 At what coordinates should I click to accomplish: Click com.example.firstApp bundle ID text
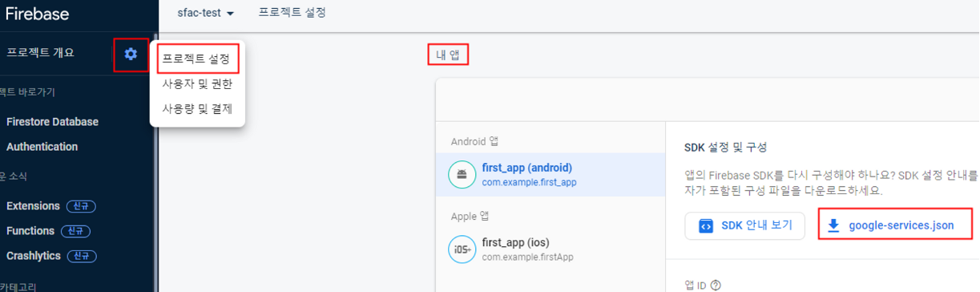527,257
